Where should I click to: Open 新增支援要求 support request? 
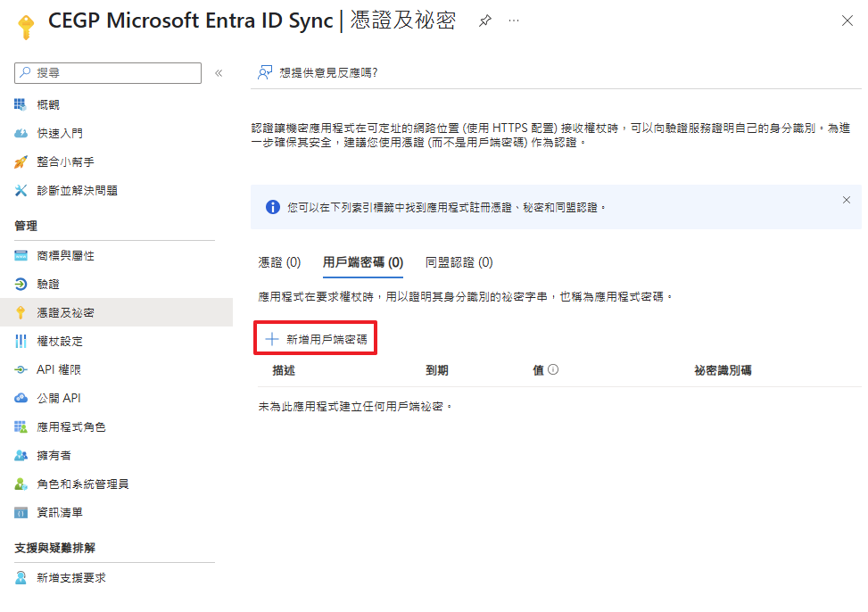click(x=71, y=578)
